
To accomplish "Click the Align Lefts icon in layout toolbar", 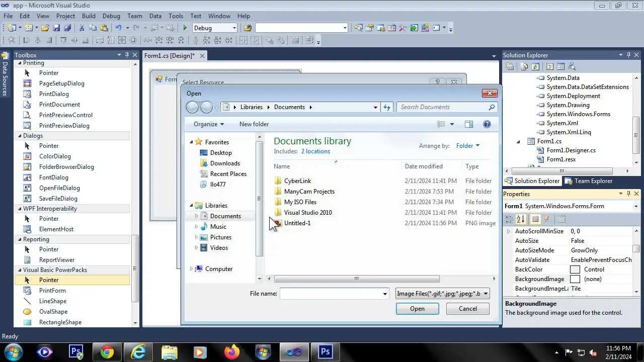I will [27, 41].
